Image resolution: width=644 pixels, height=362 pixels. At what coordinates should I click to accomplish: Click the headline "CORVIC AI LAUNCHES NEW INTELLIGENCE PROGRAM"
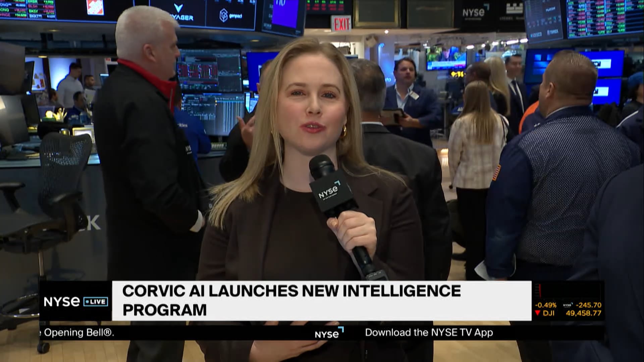291,300
